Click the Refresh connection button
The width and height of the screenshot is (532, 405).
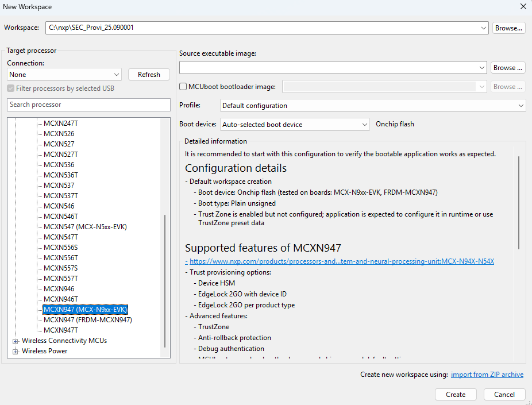[149, 75]
